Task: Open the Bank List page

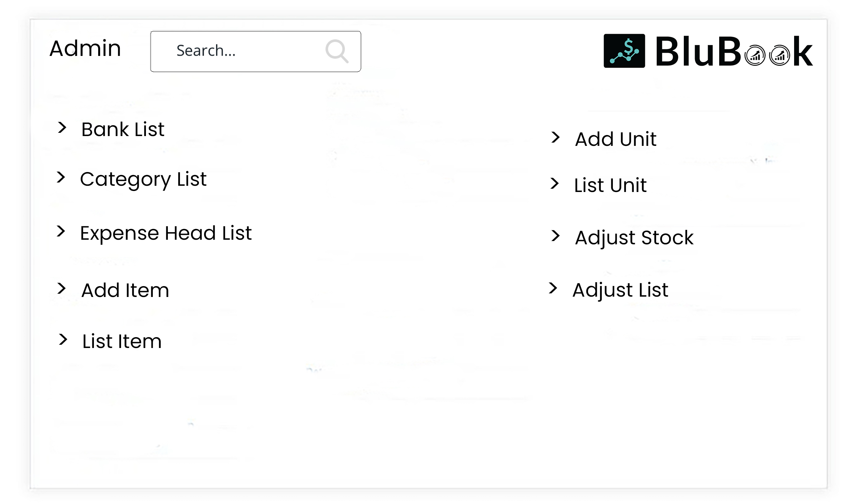Action: [123, 130]
